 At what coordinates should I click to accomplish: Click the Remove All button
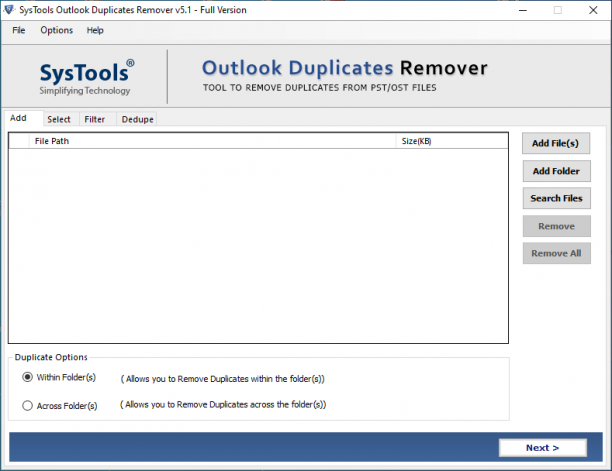[x=556, y=253]
